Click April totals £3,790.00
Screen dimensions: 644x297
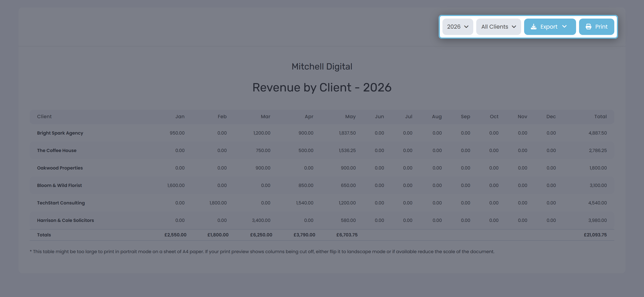304,235
